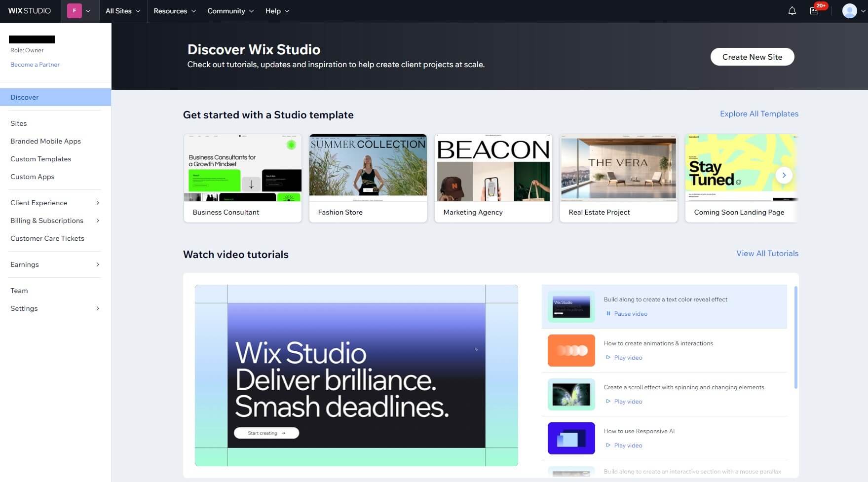Click the tutorials list scrollbar
This screenshot has width=868, height=482.
point(795,337)
